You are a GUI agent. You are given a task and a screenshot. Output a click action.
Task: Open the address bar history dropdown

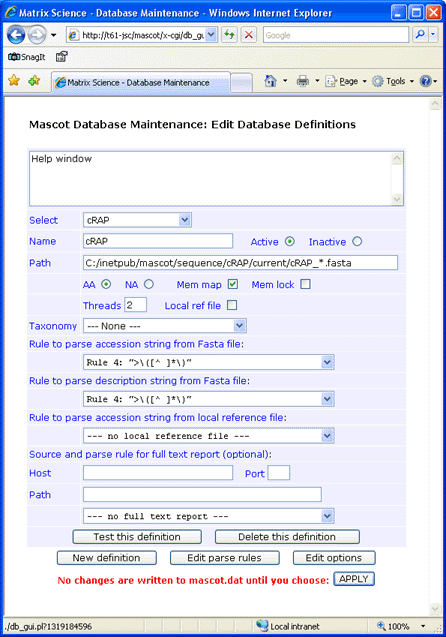pos(211,35)
